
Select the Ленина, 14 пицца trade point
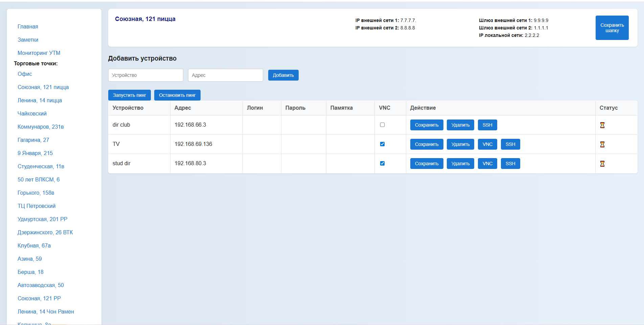pyautogui.click(x=40, y=100)
